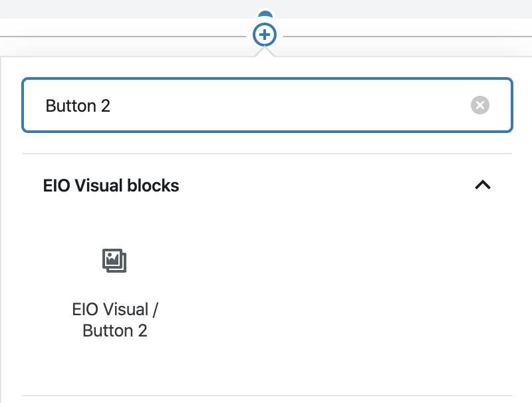Image resolution: width=532 pixels, height=403 pixels.
Task: Clear the search with the gray X icon
Action: pyautogui.click(x=479, y=105)
